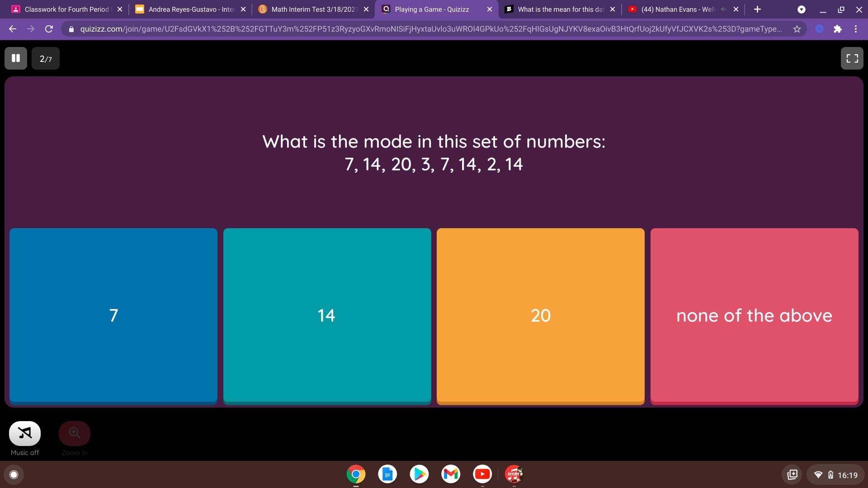Select answer 7 blue tile
This screenshot has height=488, width=868.
tap(113, 315)
